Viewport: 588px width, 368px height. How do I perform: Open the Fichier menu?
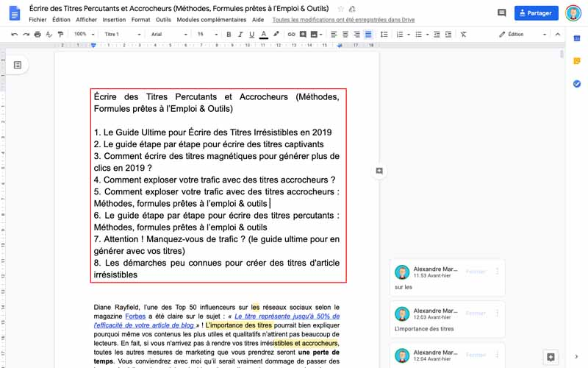click(37, 20)
